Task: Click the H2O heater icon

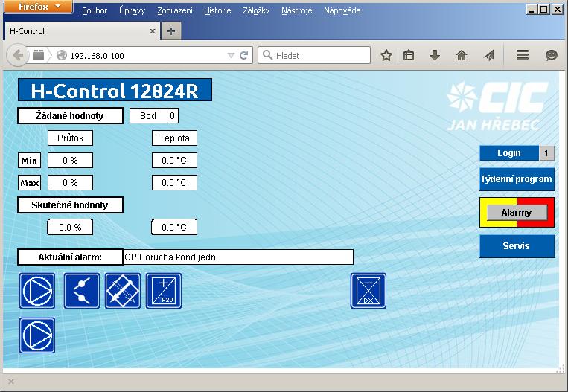Action: click(164, 291)
